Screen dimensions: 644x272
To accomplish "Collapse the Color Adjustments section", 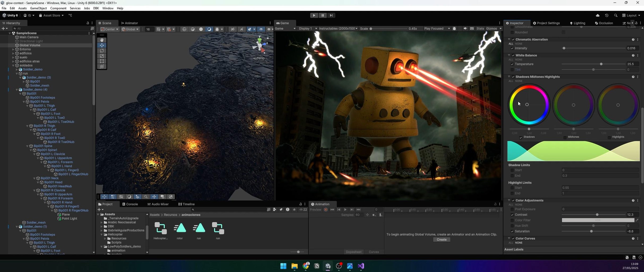I will click(x=509, y=201).
